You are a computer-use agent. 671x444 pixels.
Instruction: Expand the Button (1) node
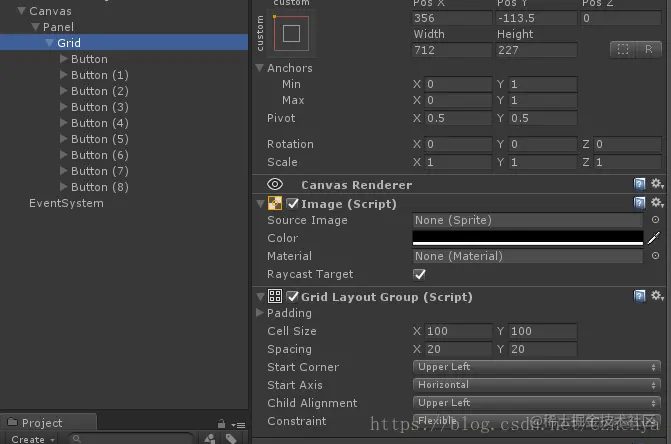pos(63,74)
